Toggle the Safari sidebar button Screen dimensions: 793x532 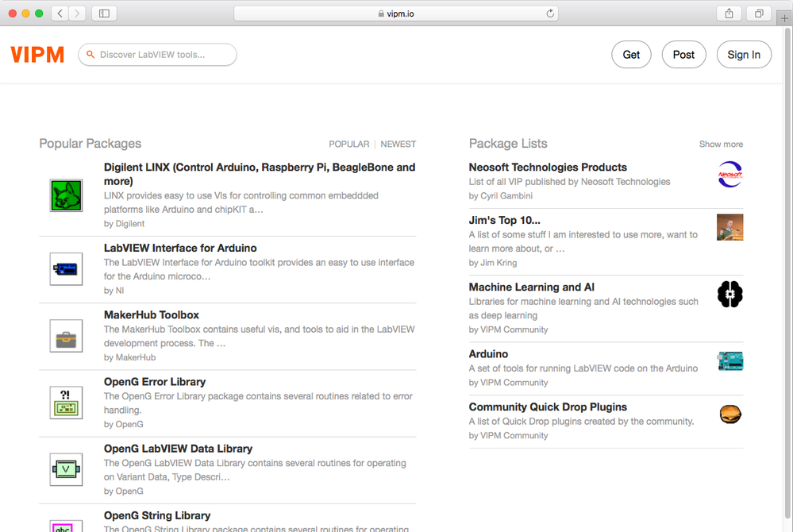pos(104,13)
